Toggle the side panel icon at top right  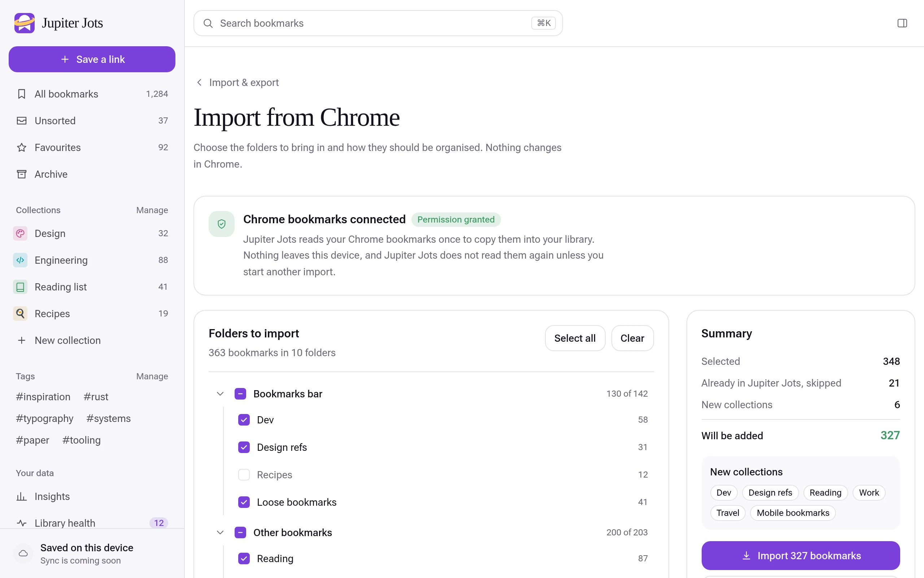pyautogui.click(x=902, y=23)
